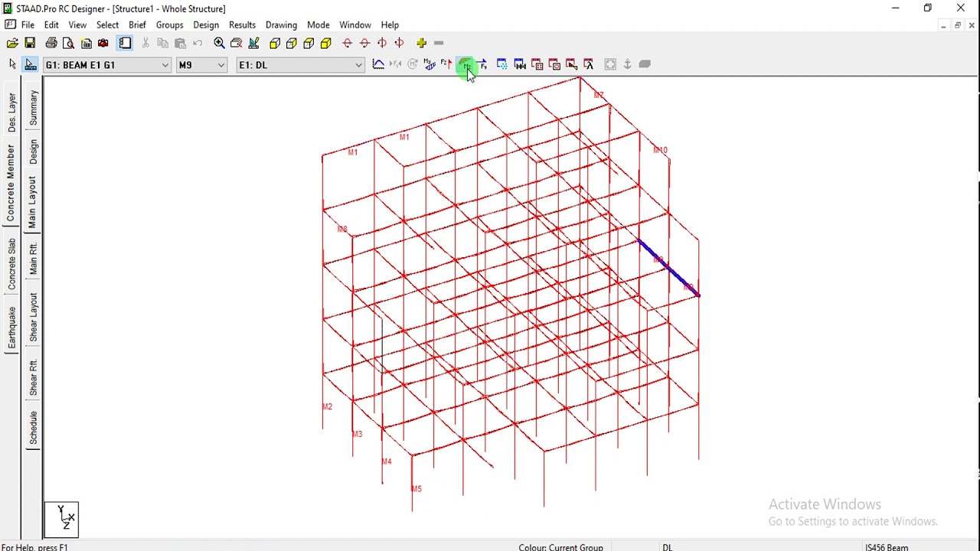Image resolution: width=980 pixels, height=551 pixels.
Task: Open the Schedule side tab
Action: 33,429
